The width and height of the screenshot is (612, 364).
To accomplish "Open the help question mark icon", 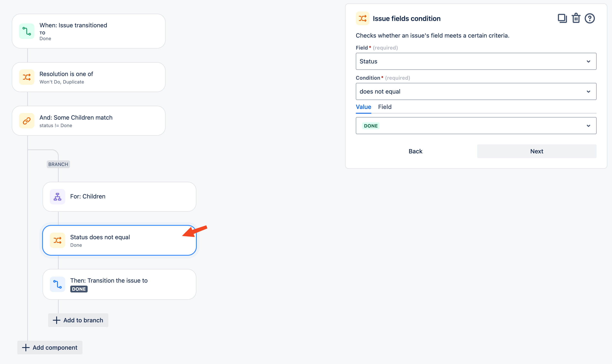I will [x=589, y=18].
